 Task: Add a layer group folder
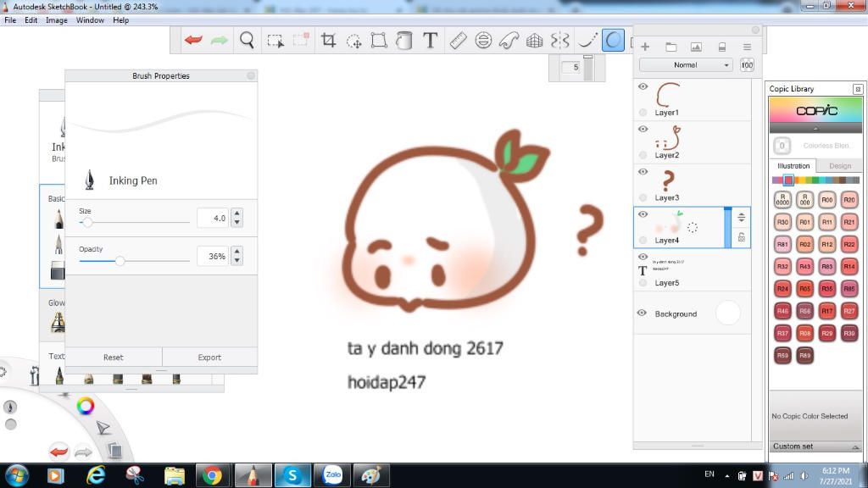pyautogui.click(x=671, y=47)
